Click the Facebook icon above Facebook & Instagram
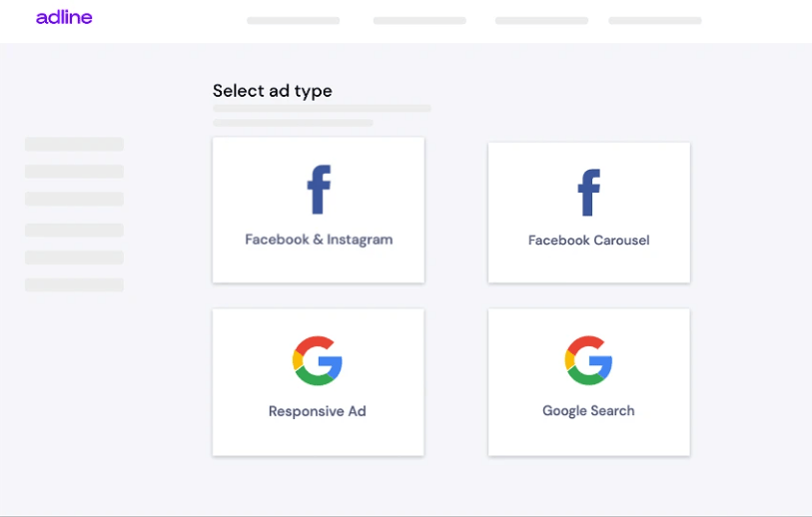812x517 pixels. pyautogui.click(x=319, y=190)
